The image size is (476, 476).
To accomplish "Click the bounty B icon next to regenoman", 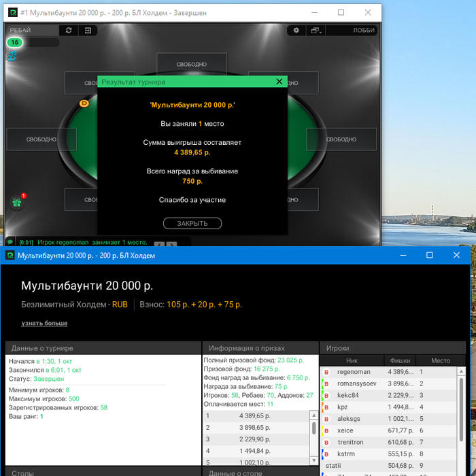I will point(326,372).
